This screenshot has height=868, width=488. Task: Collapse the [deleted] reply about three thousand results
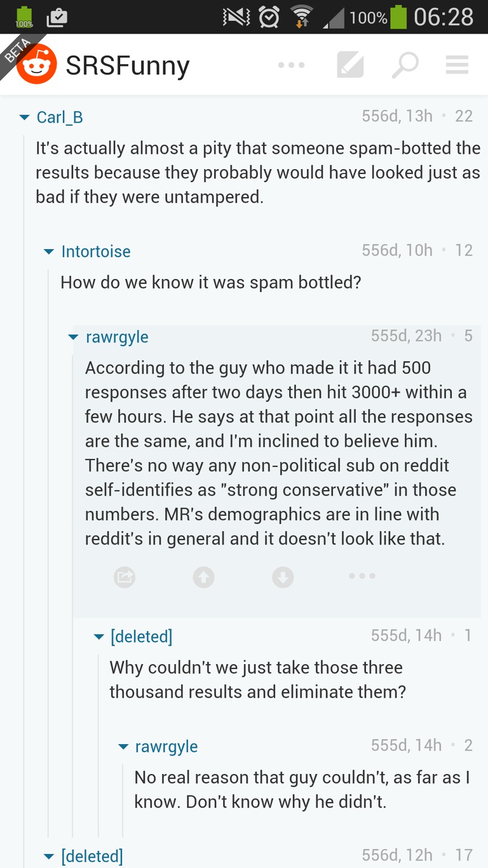point(98,637)
